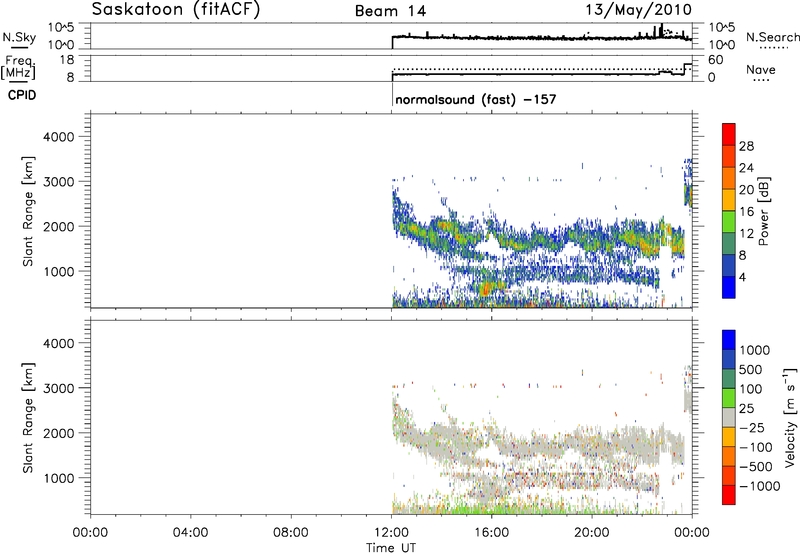Click the title text "Saskatoon (fitACF)"
The height and width of the screenshot is (554, 800).
click(x=176, y=10)
